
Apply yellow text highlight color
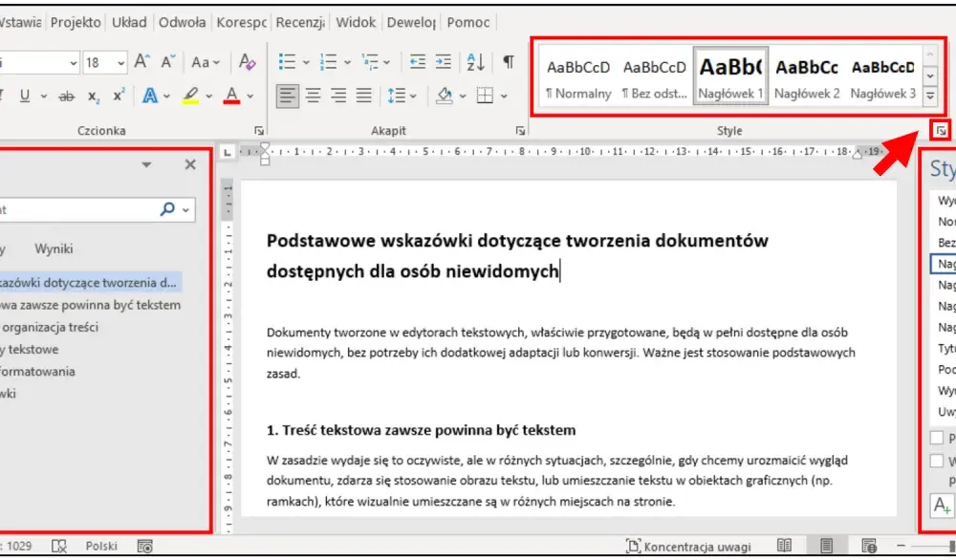191,96
